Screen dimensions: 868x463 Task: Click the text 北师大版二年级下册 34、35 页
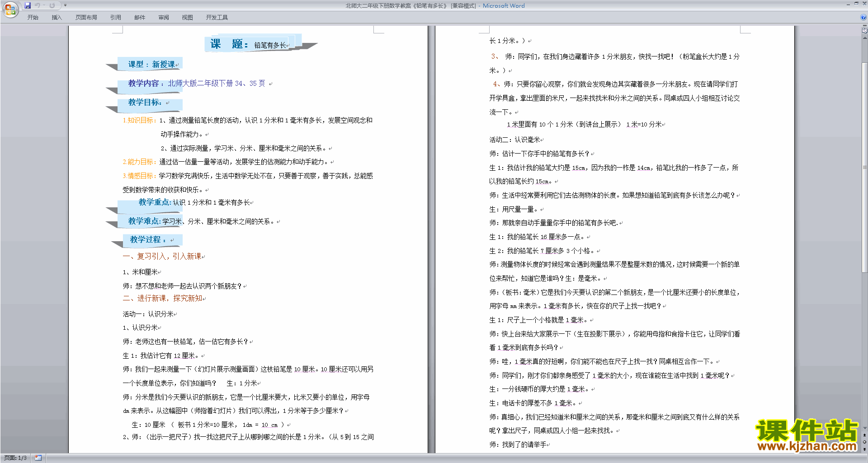[217, 84]
